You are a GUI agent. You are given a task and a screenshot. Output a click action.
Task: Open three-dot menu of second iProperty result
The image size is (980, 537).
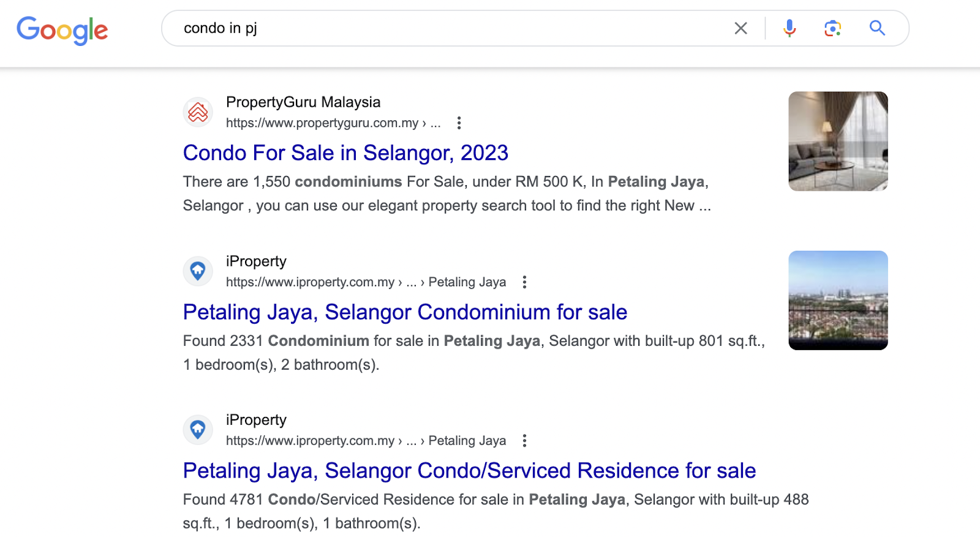(524, 441)
